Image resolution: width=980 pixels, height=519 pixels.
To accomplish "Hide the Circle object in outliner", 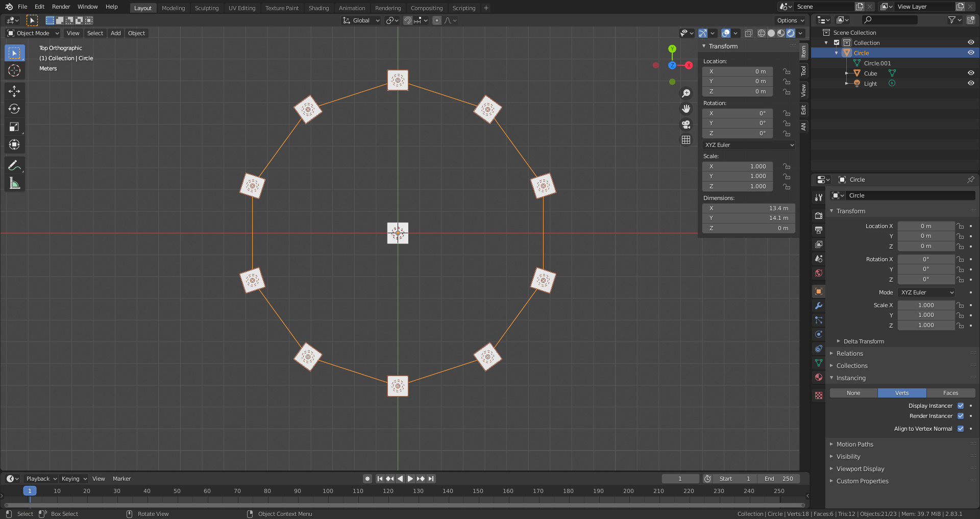I will click(x=971, y=53).
